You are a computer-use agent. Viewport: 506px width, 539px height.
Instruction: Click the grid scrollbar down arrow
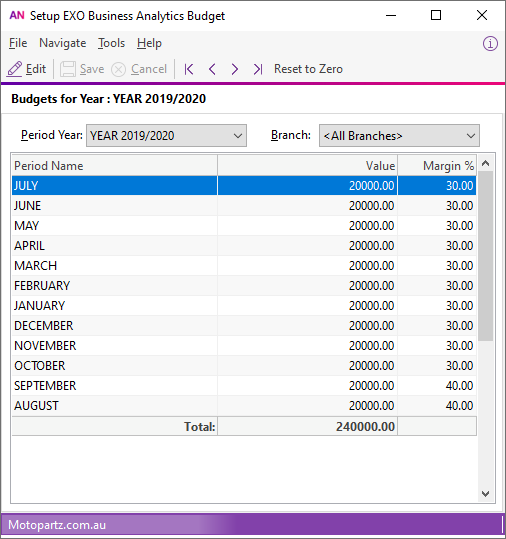pyautogui.click(x=485, y=494)
